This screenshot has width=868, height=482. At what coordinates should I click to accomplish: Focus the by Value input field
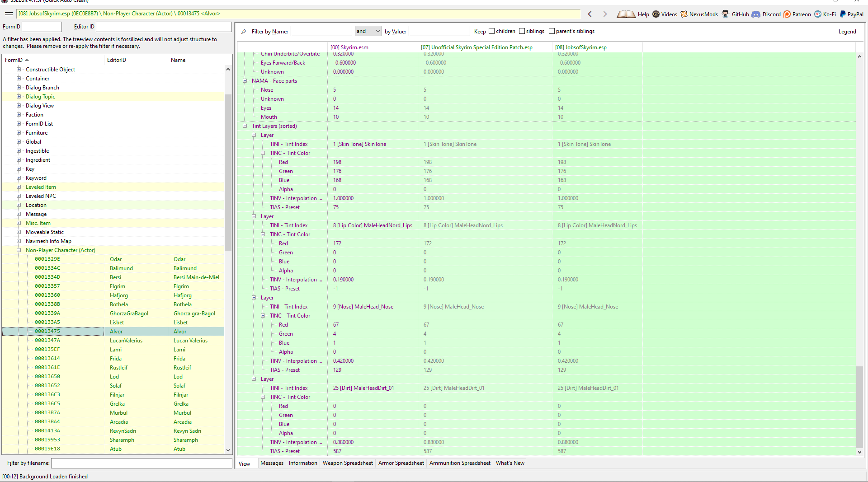tap(439, 31)
